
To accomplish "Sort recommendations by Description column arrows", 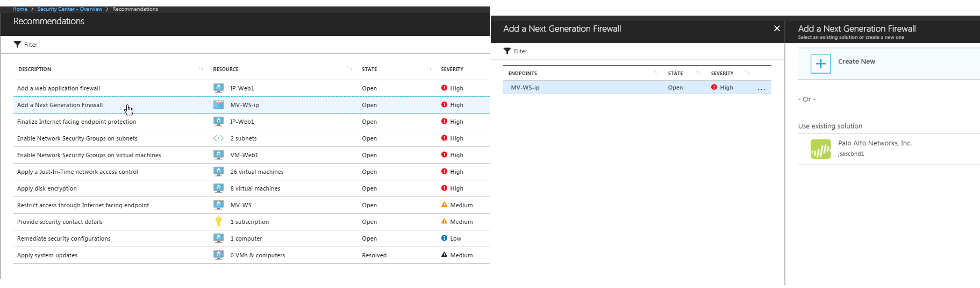I will pos(201,69).
